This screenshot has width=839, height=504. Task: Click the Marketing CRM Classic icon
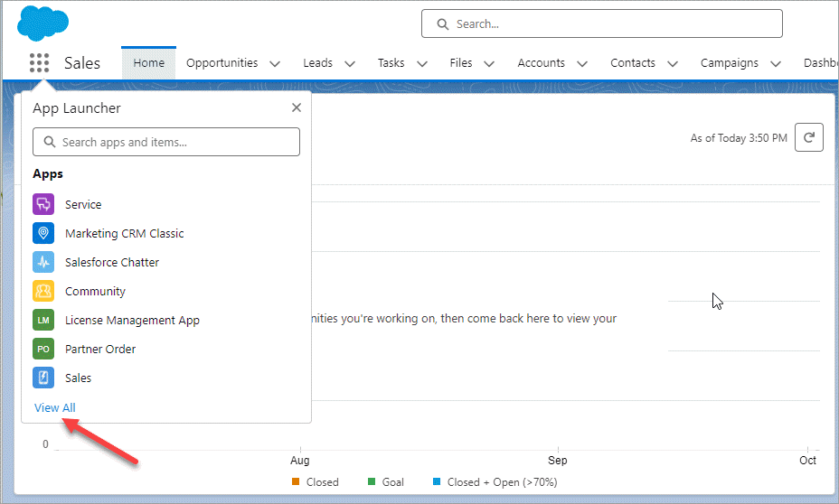pos(43,233)
